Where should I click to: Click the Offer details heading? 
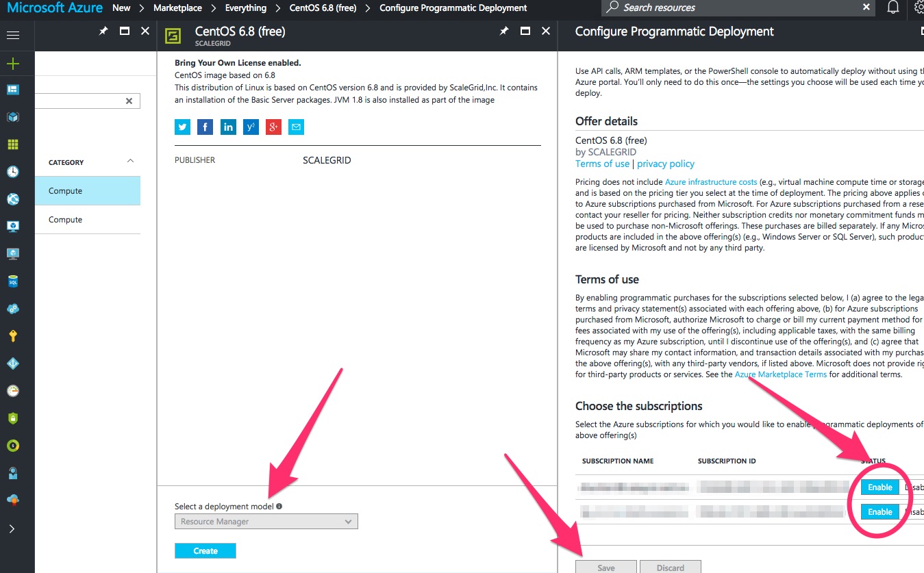click(x=606, y=121)
